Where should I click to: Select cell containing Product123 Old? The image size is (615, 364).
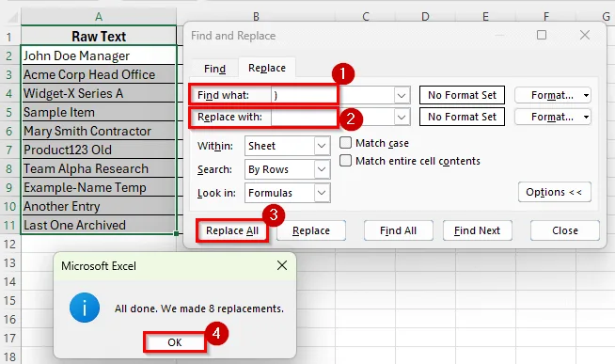[x=99, y=150]
